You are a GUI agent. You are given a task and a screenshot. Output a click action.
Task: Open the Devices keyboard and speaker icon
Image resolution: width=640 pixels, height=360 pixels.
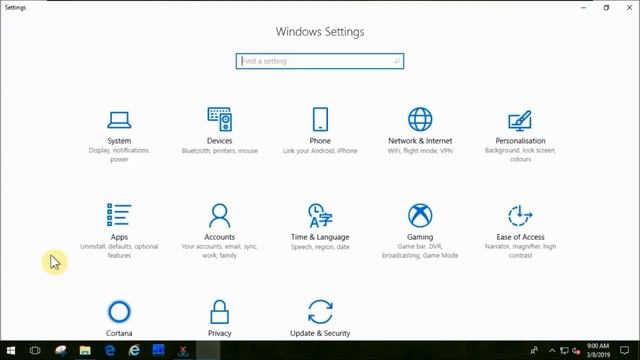pyautogui.click(x=220, y=119)
